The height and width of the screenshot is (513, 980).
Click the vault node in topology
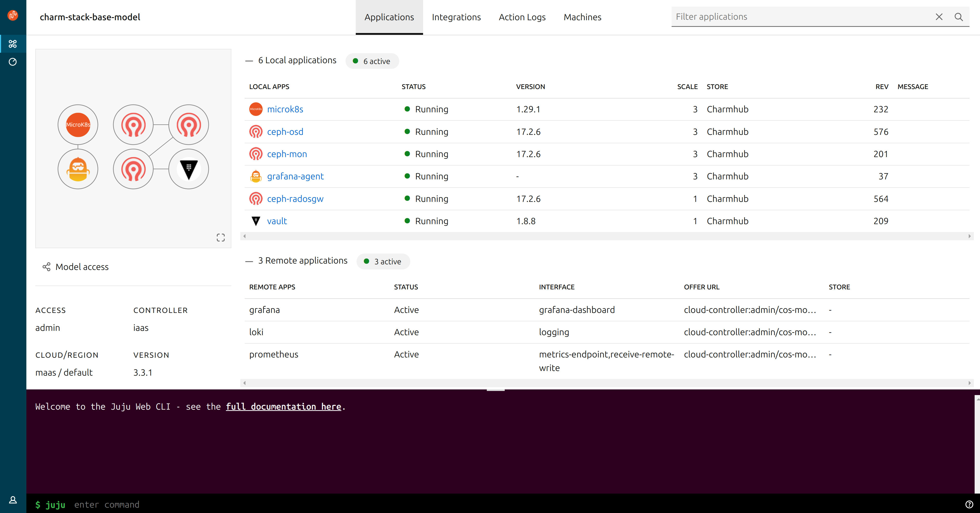[189, 169]
